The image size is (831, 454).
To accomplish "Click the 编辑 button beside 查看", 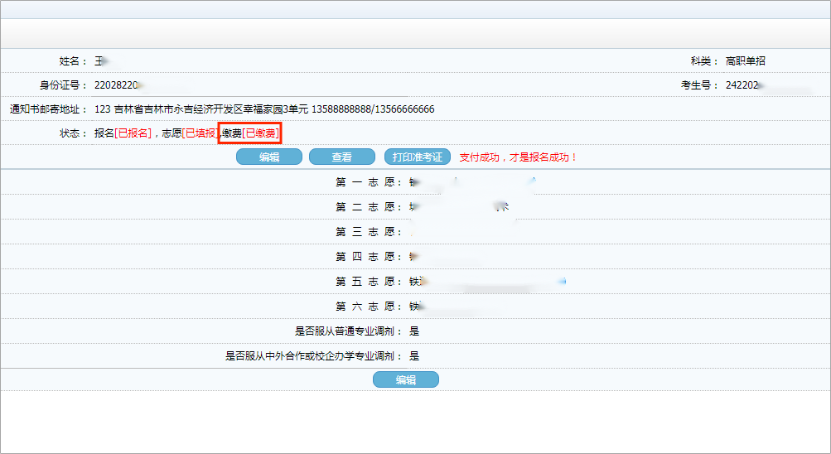I will (269, 157).
